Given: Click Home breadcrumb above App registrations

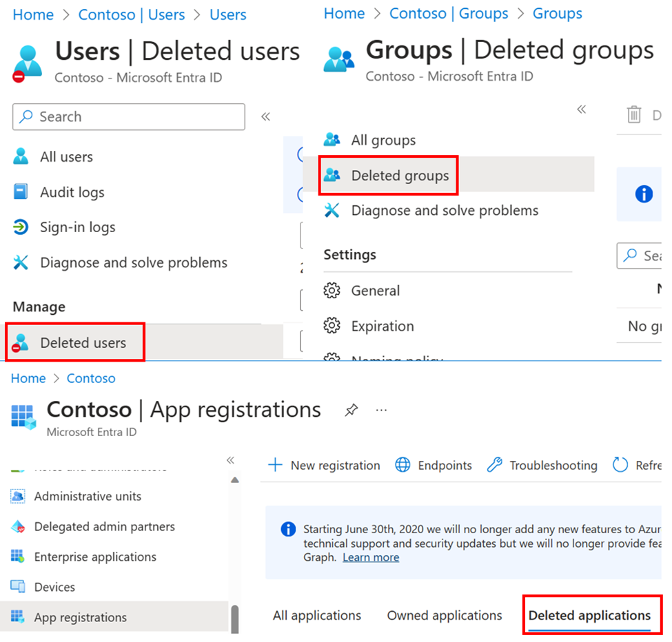Looking at the screenshot, I should click(28, 378).
